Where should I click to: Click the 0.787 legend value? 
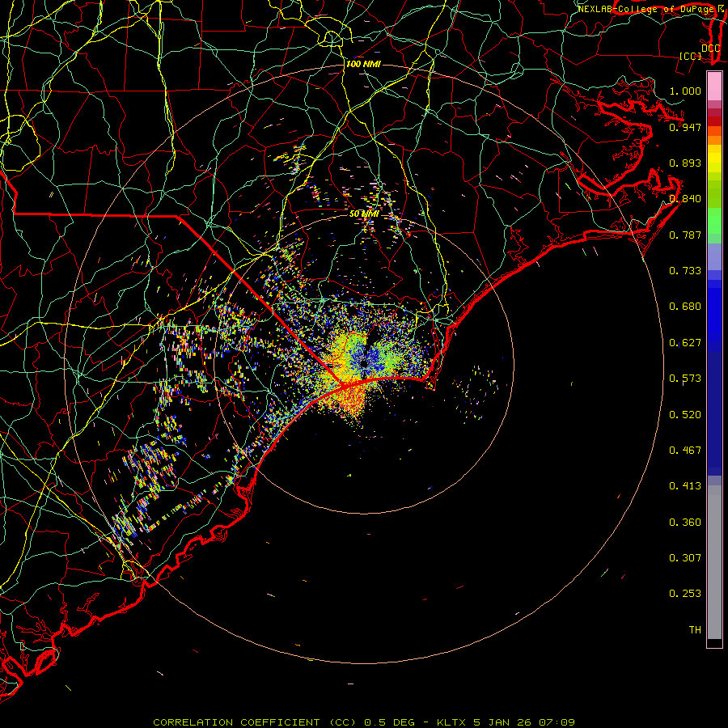pyautogui.click(x=685, y=235)
